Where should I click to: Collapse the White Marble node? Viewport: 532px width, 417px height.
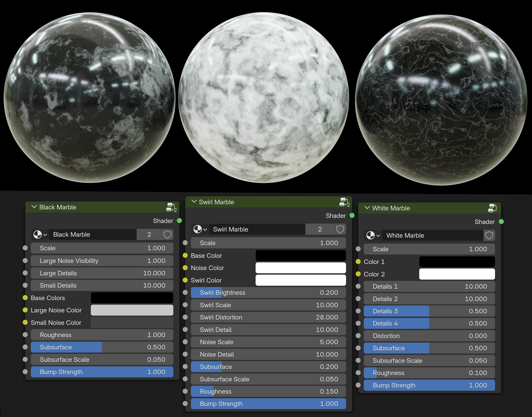(367, 208)
